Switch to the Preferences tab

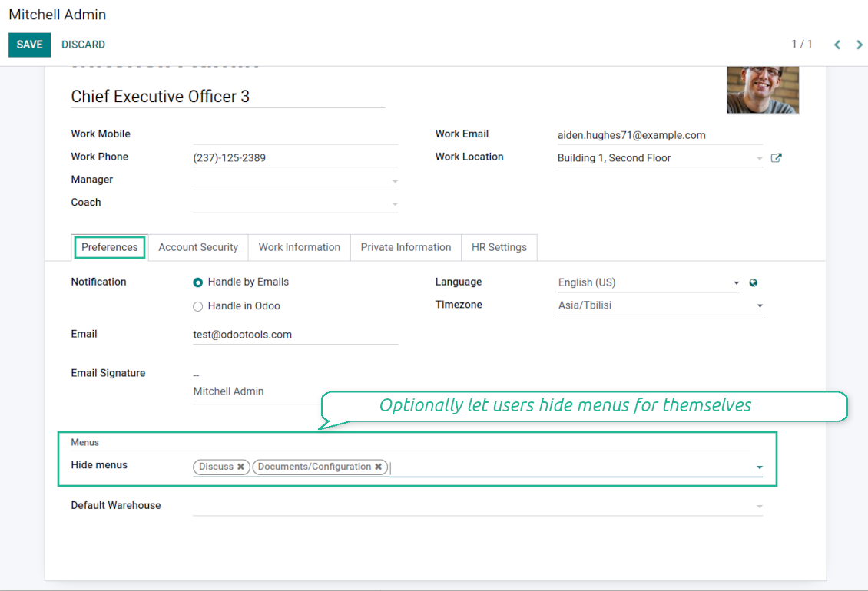tap(110, 247)
